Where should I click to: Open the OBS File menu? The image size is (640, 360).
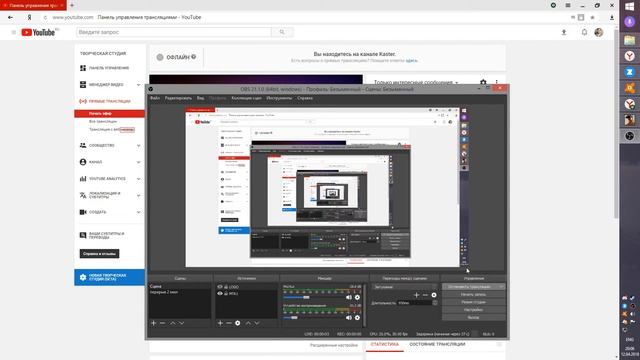(x=155, y=98)
